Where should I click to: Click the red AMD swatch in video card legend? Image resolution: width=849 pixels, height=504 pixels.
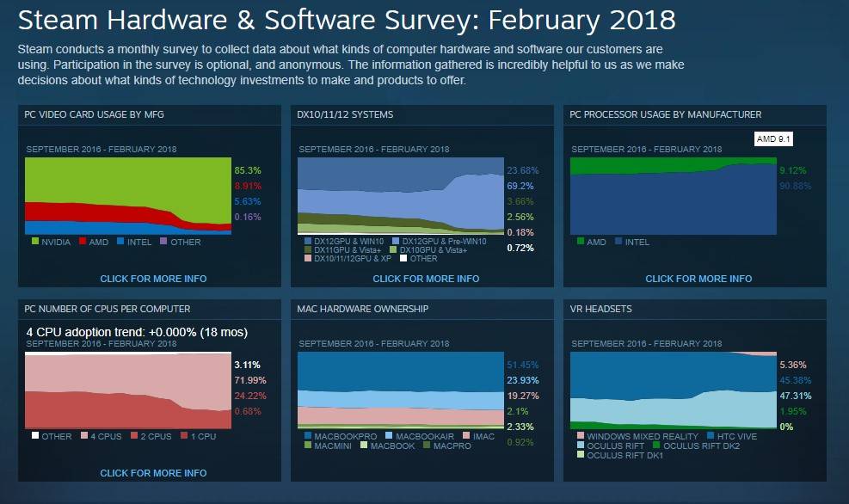click(83, 241)
